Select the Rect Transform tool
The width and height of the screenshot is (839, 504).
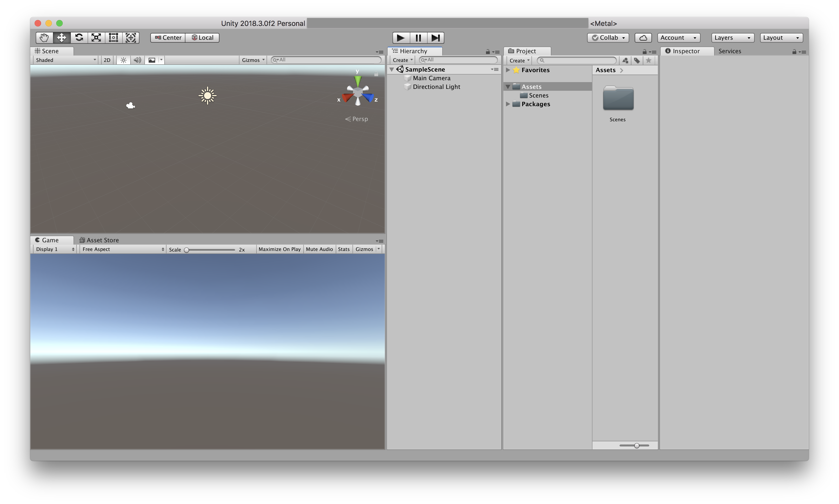tap(114, 38)
